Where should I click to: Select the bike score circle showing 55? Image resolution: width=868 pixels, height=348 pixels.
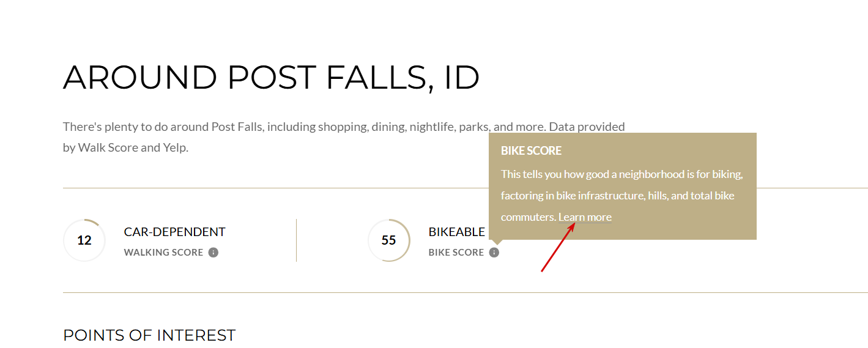click(x=389, y=240)
